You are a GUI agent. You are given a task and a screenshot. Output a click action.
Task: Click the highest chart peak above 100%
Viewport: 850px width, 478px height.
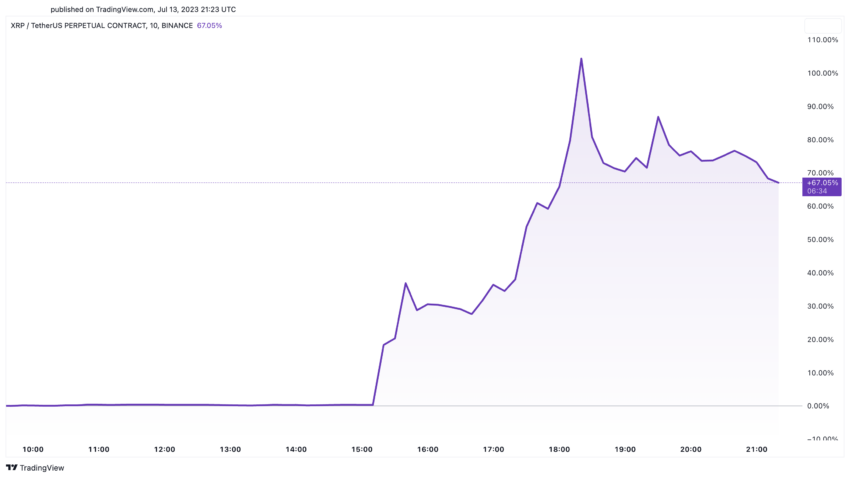coord(581,59)
